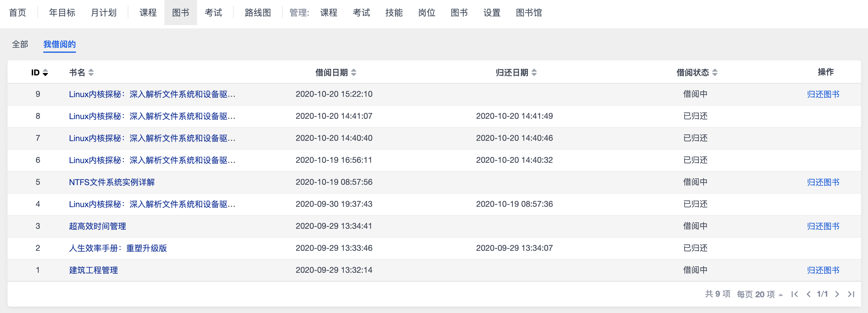868x313 pixels.
Task: Switch to 全部 tab
Action: (x=20, y=44)
